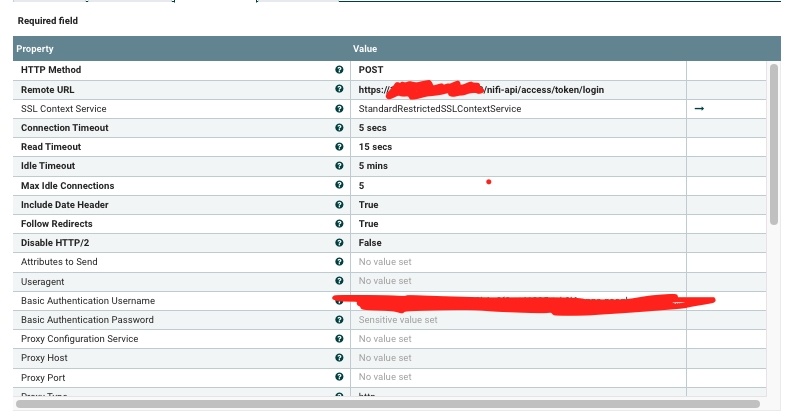Open help icon for Connection Timeout

[339, 128]
